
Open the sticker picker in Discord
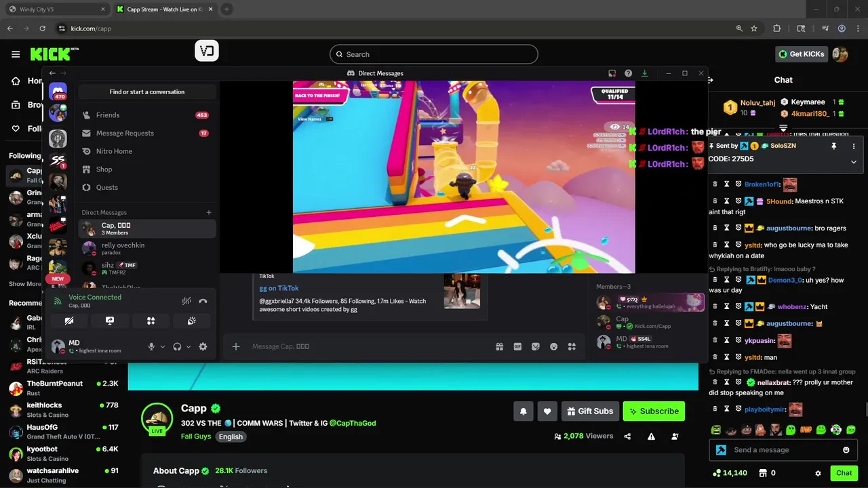(x=536, y=346)
